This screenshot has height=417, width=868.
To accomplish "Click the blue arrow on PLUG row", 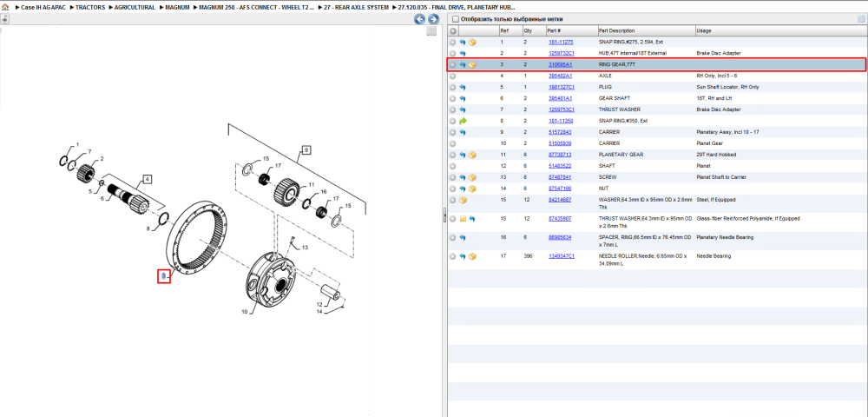I will pyautogui.click(x=463, y=88).
